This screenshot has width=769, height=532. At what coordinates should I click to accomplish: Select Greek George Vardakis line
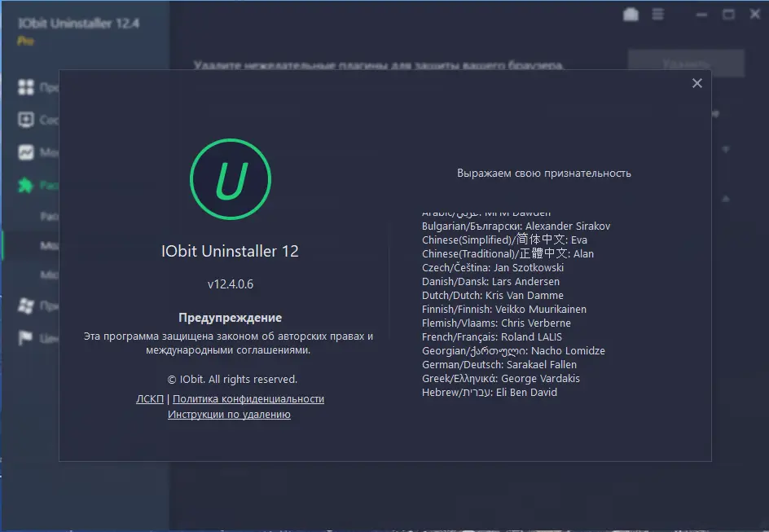[501, 379]
